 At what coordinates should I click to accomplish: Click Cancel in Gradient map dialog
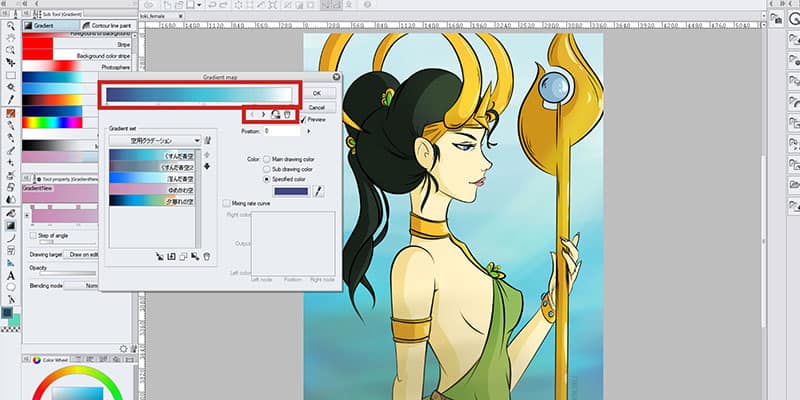[320, 108]
